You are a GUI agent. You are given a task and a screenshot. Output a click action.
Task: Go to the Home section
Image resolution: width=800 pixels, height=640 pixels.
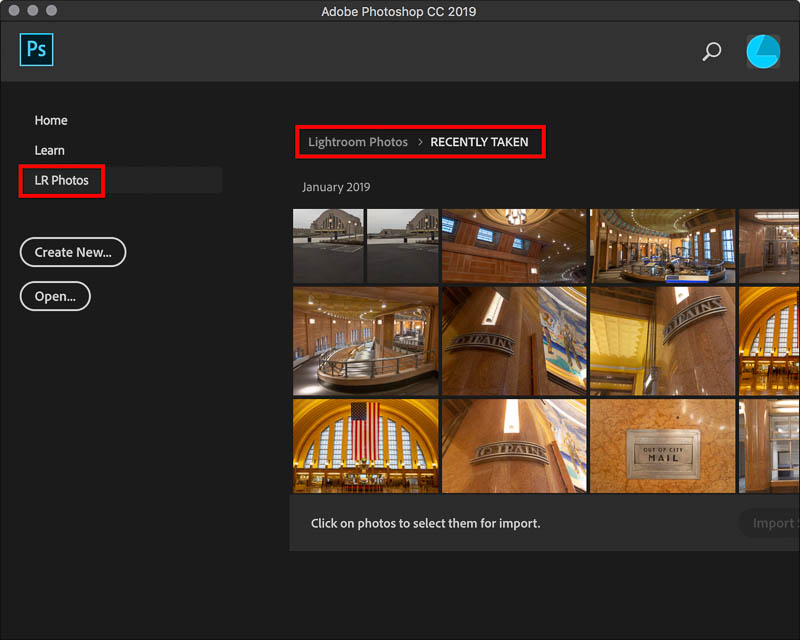click(x=51, y=120)
